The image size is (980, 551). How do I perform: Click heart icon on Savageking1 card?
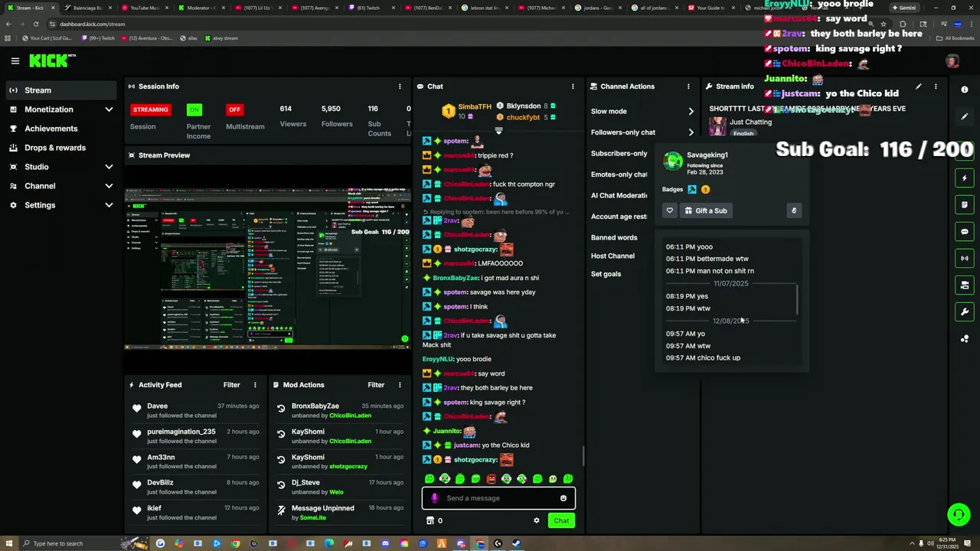[669, 210]
